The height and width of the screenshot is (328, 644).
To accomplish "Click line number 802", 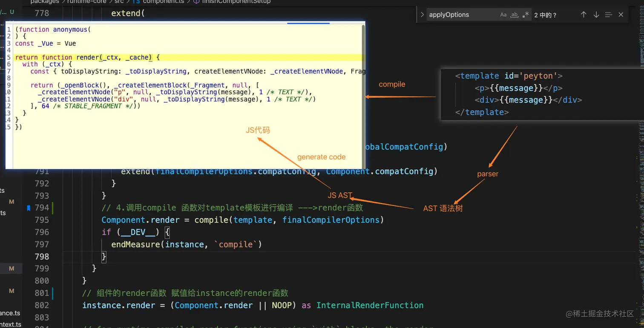I will point(42,305).
